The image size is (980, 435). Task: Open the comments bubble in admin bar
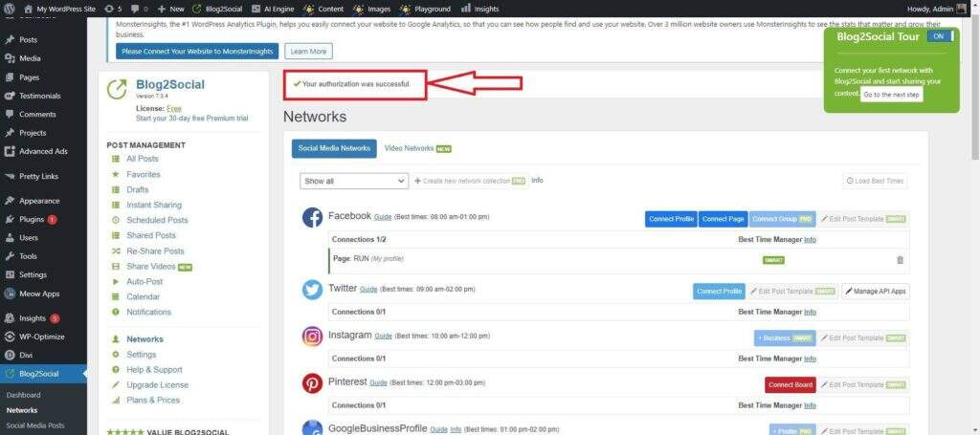click(x=140, y=9)
